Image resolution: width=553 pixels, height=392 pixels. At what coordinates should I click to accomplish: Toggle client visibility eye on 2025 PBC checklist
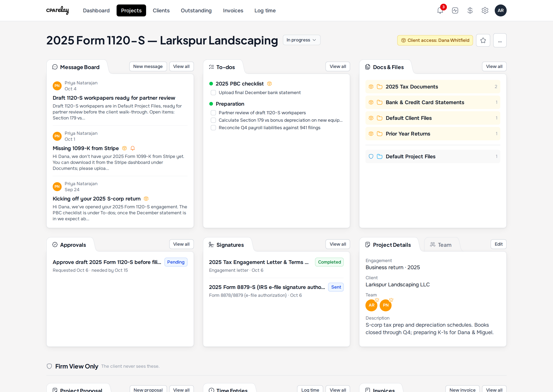269,84
